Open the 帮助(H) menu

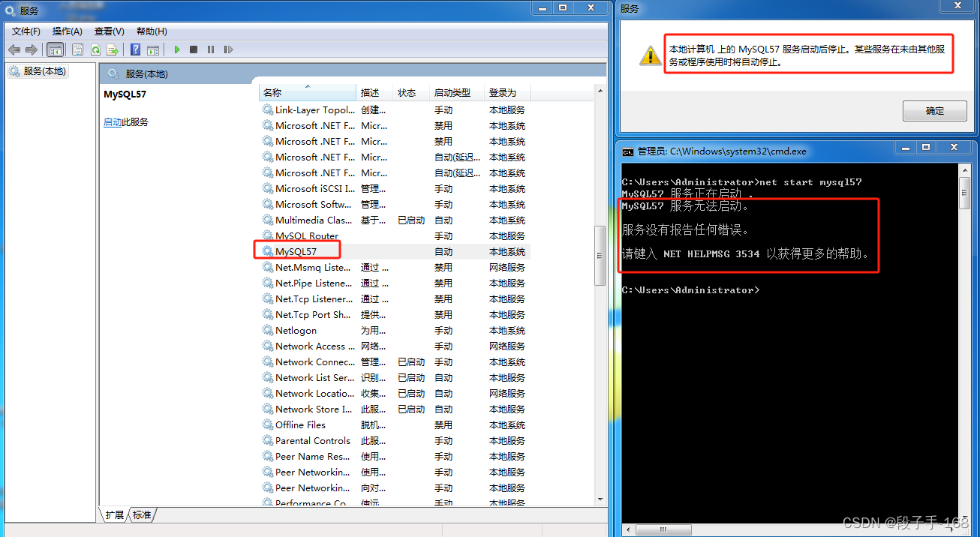click(x=152, y=31)
